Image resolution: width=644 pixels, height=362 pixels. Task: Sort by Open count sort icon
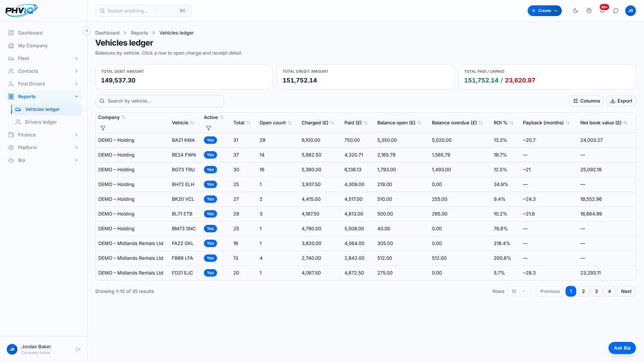point(289,123)
